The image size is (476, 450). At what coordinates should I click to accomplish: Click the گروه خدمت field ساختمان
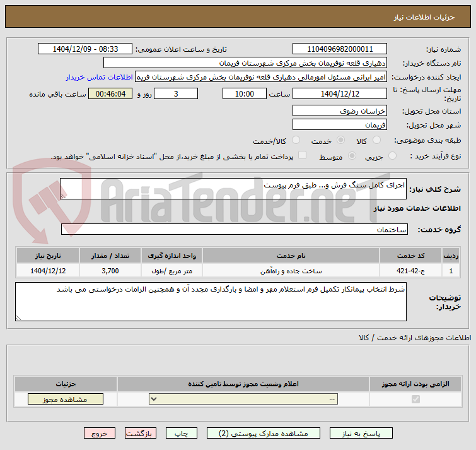pos(235,229)
